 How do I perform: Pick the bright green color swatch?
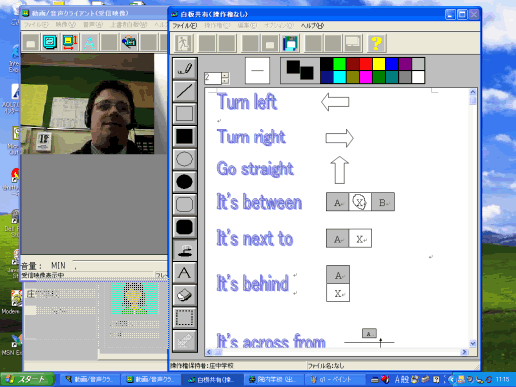(x=339, y=64)
